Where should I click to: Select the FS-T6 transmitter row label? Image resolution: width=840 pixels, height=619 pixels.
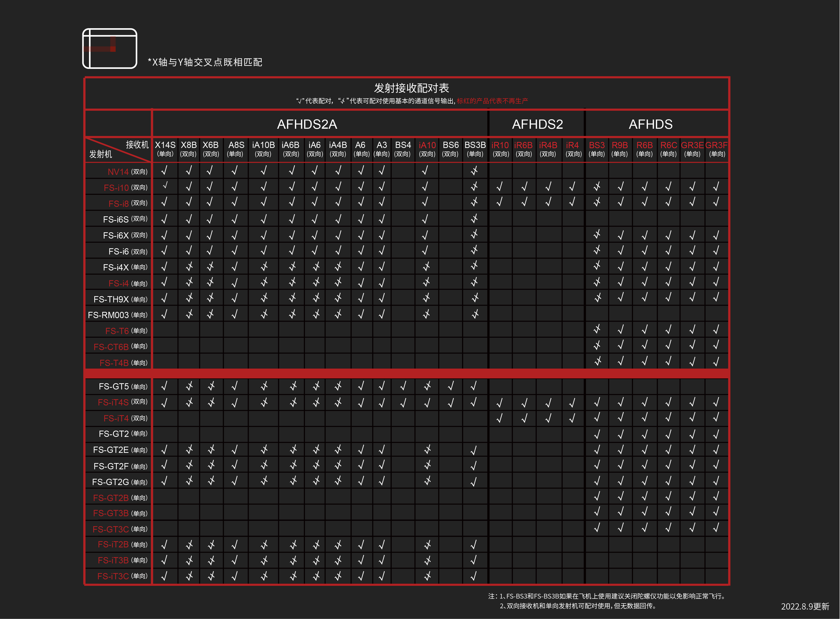pos(126,331)
